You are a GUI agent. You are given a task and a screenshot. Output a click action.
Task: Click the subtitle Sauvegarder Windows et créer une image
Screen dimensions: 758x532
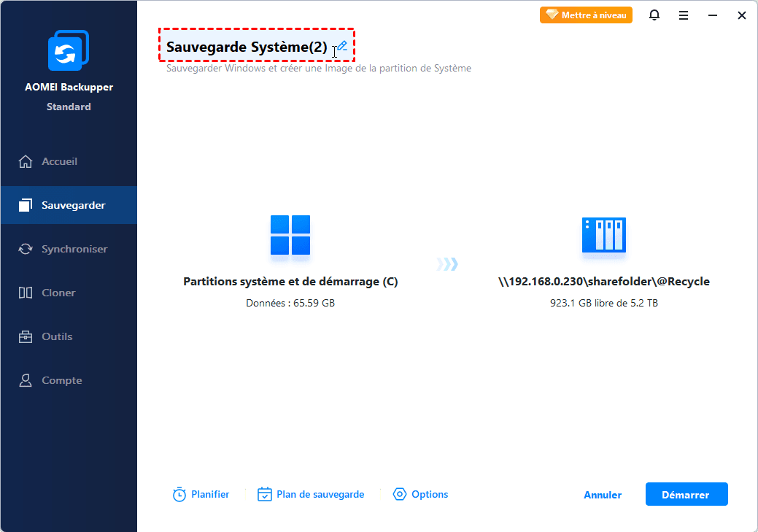[319, 68]
